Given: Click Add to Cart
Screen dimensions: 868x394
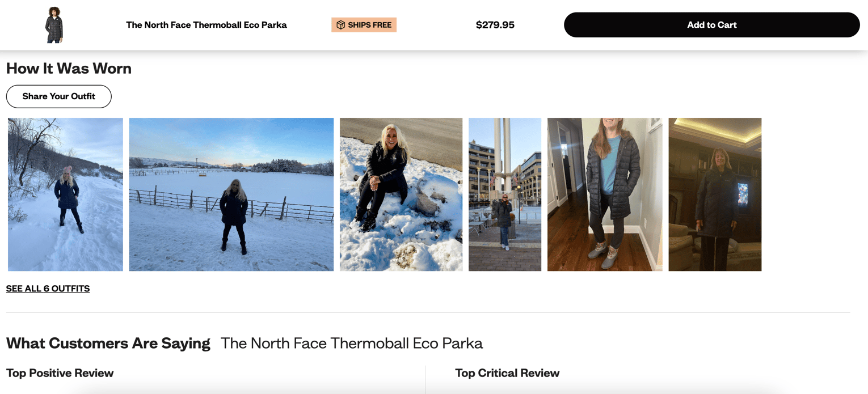Looking at the screenshot, I should pos(711,24).
